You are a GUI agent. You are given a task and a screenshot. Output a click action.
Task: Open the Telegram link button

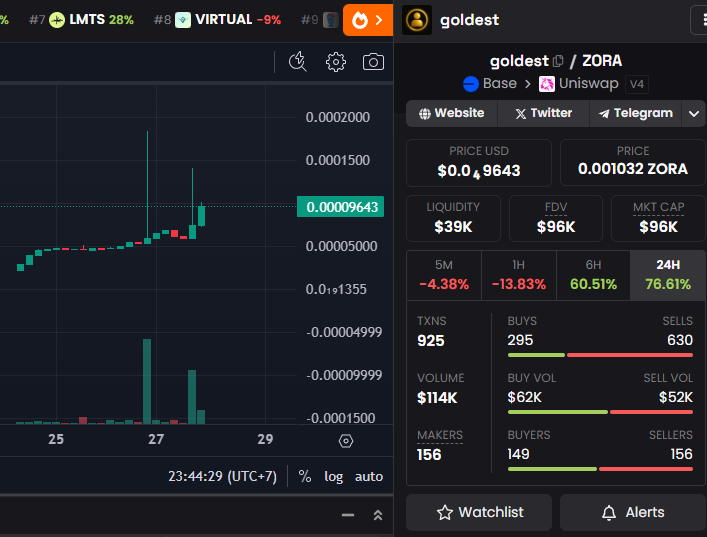coord(636,114)
